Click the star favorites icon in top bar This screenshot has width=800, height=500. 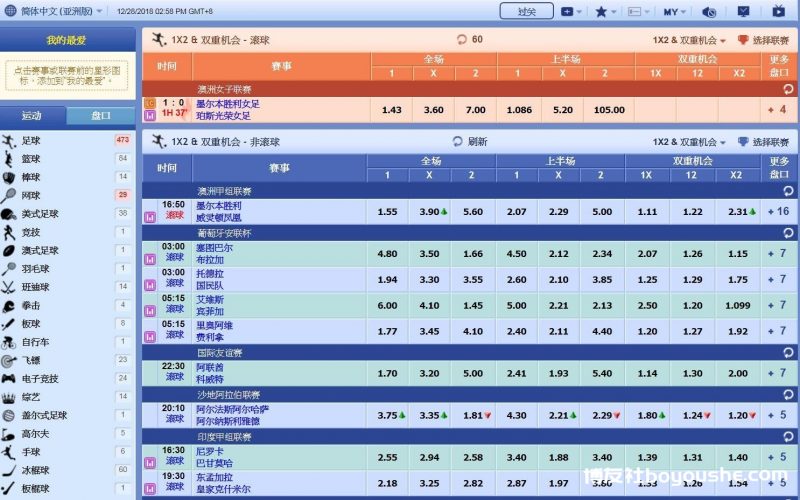(601, 12)
